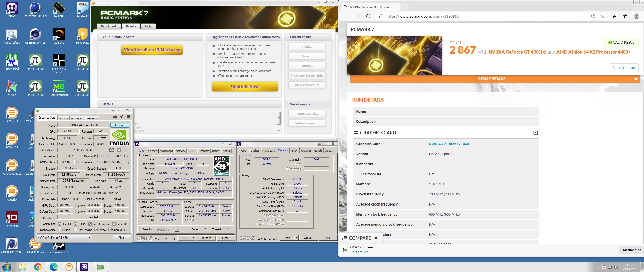Open the NVIDIA GeForce GT 430 link
The height and width of the screenshot is (272, 644).
[449, 144]
